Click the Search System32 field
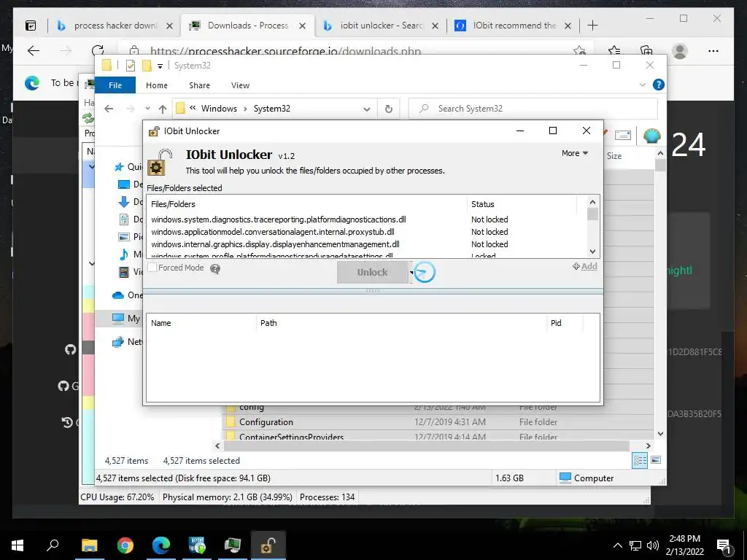The image size is (747, 560). click(x=533, y=109)
